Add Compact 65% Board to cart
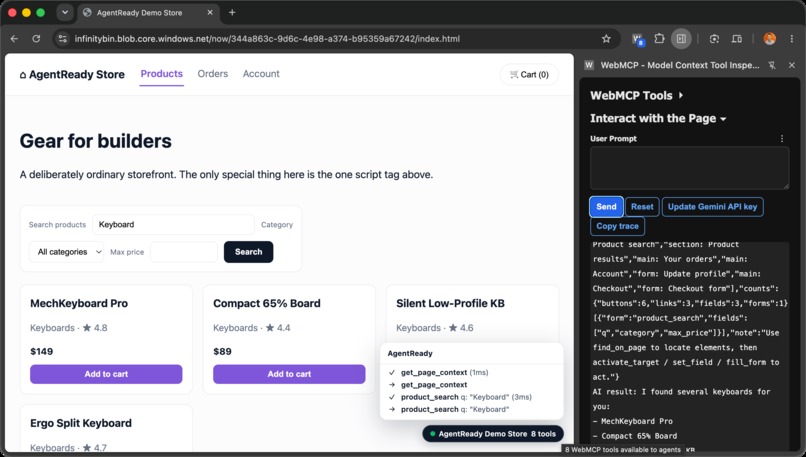 289,374
